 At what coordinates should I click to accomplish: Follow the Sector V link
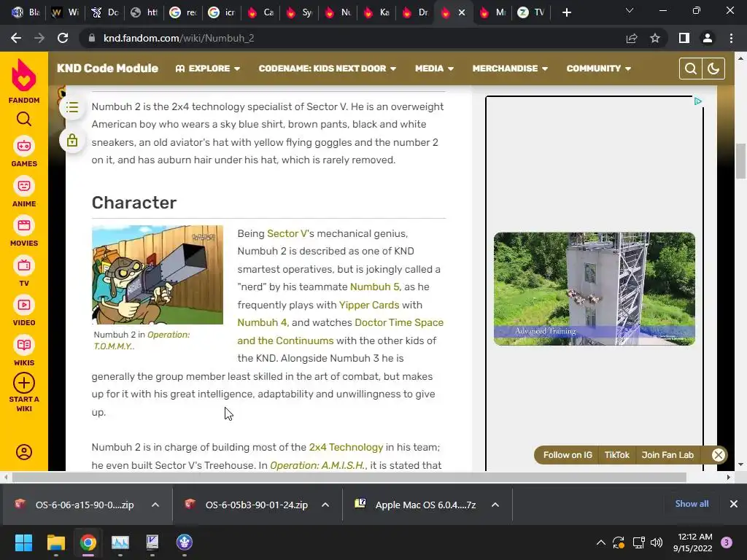287,233
